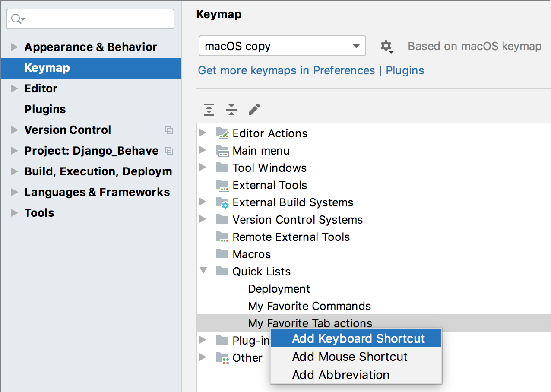The image size is (551, 392).
Task: Open the macOS copy keymap dropdown
Action: tap(355, 46)
